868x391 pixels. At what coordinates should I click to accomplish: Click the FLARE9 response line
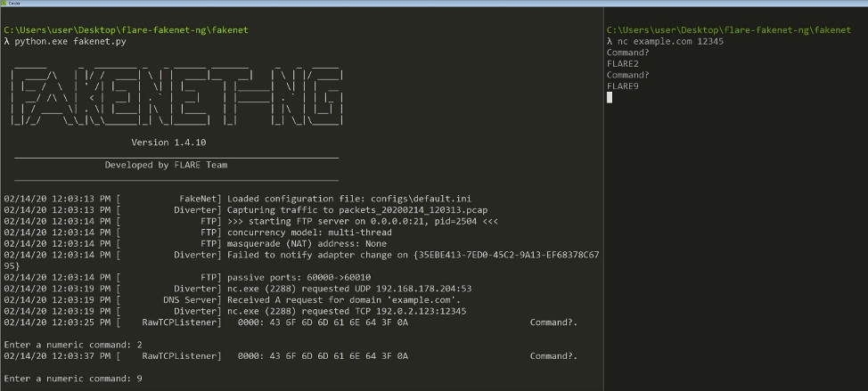(x=622, y=86)
